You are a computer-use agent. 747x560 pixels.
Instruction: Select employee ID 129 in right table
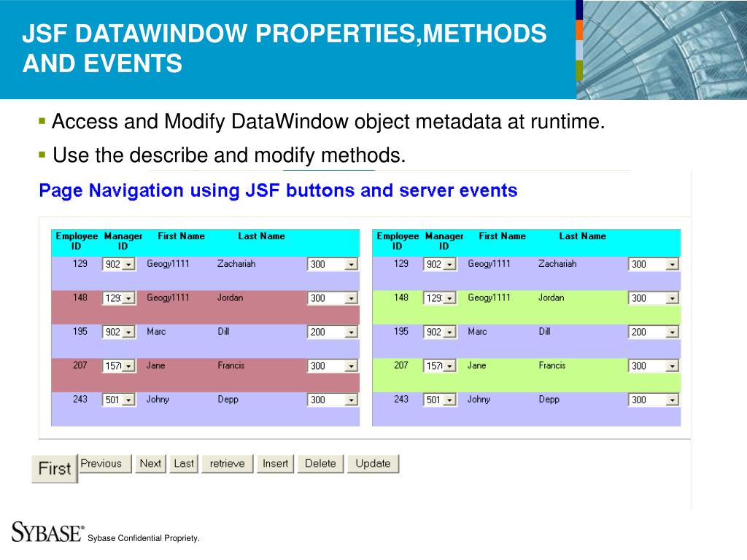coord(401,264)
